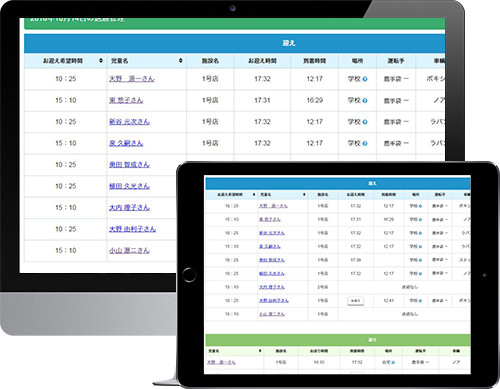Tablet: open 天野 源一さん link in 迎え table
The height and width of the screenshot is (389, 500).
[273, 206]
